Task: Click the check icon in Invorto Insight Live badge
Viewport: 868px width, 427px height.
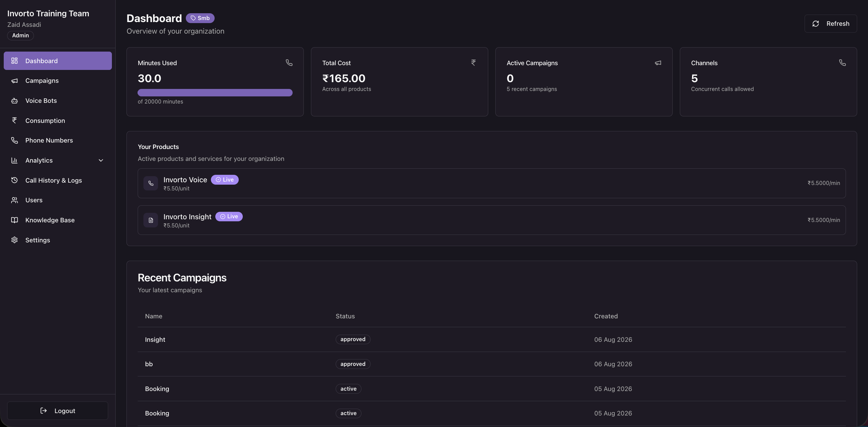Action: (223, 217)
